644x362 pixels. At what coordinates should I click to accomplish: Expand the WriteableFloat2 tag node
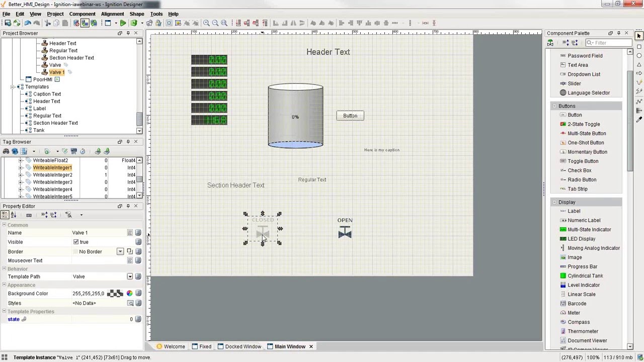click(x=20, y=160)
